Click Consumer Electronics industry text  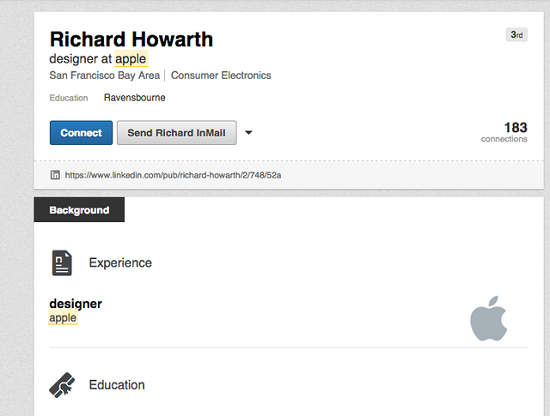click(x=221, y=75)
